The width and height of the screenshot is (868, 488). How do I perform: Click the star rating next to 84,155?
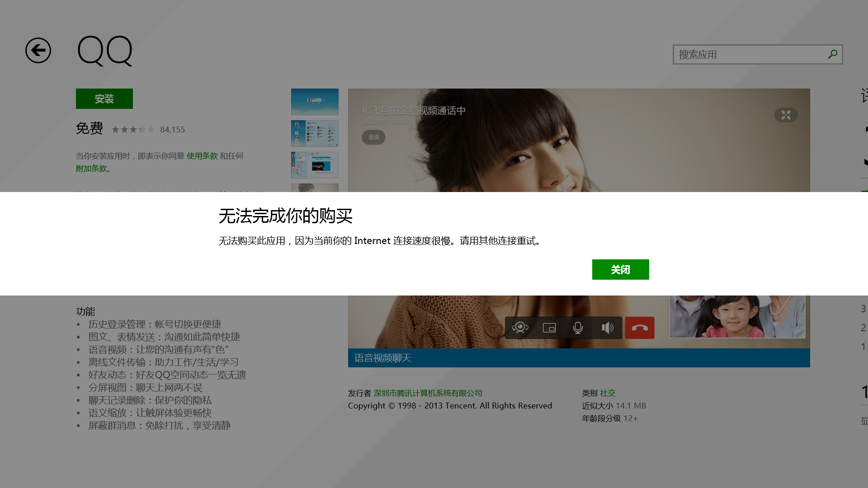click(x=133, y=130)
